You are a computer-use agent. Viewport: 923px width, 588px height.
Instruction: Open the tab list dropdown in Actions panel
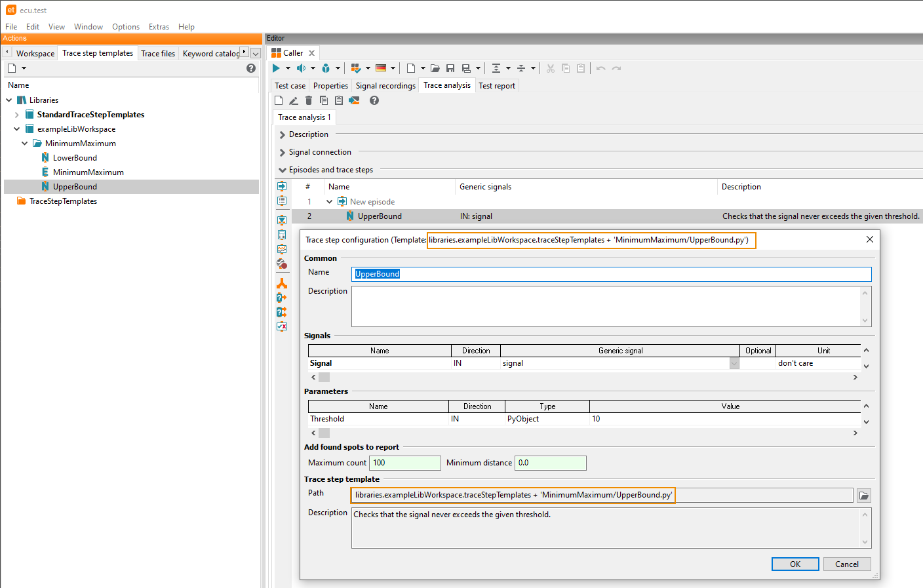[x=256, y=54]
